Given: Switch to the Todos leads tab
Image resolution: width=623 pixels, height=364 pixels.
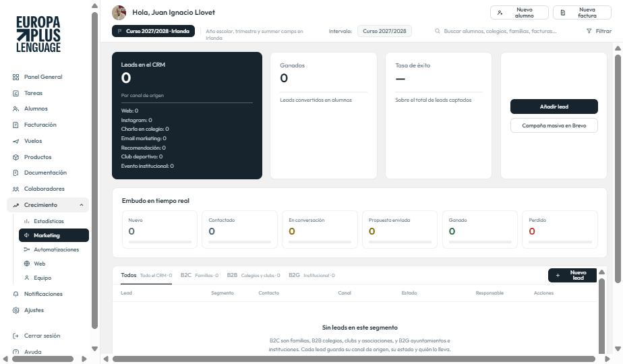Looking at the screenshot, I should click(x=146, y=276).
